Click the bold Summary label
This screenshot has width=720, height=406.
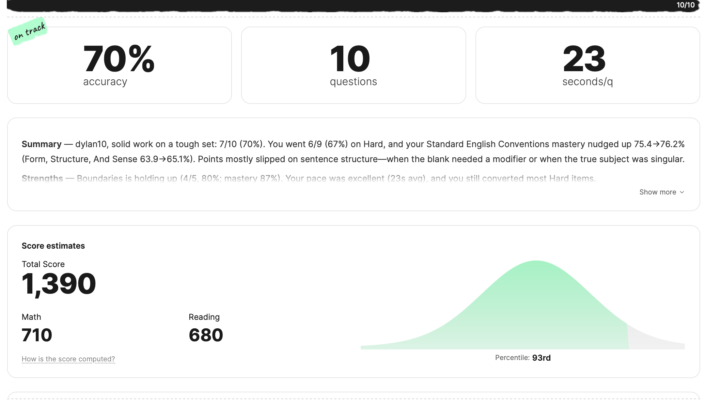(42, 144)
